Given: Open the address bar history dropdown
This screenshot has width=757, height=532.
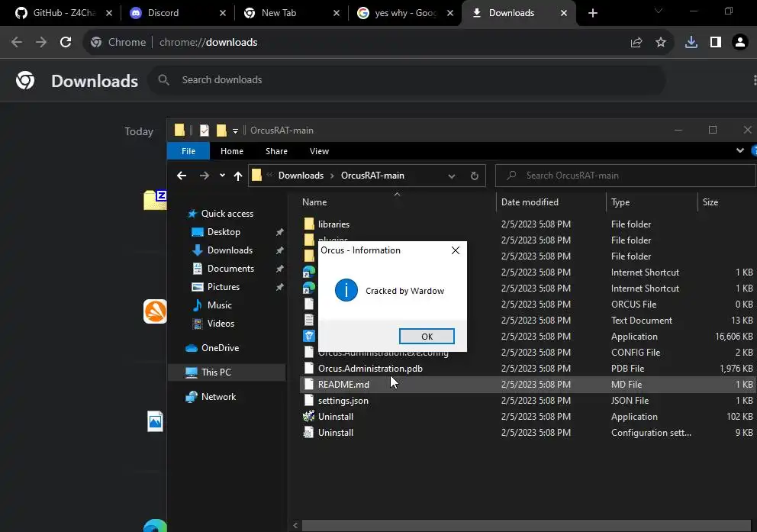Looking at the screenshot, I should coord(452,176).
